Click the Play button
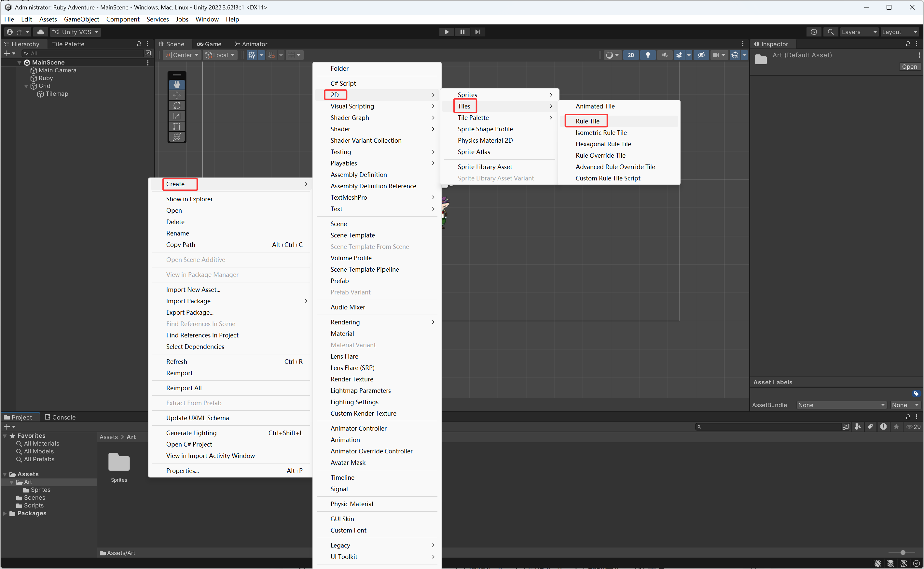The image size is (924, 569). pyautogui.click(x=447, y=32)
